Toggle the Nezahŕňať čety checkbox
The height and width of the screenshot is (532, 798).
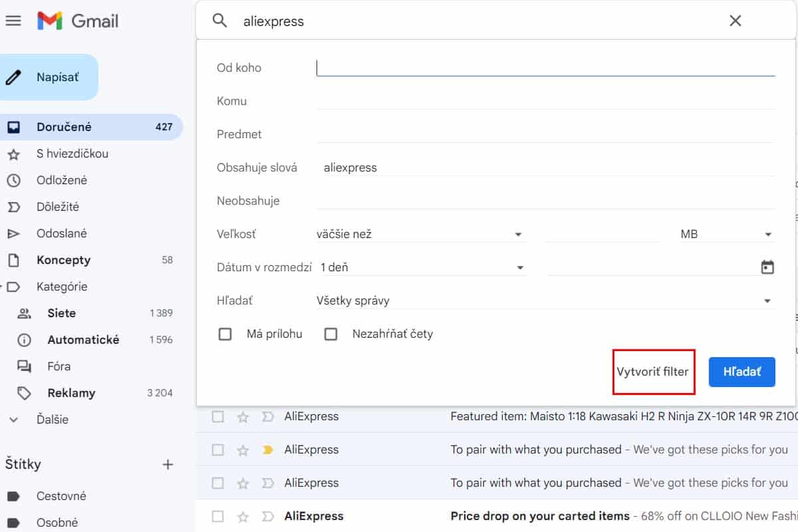click(331, 334)
